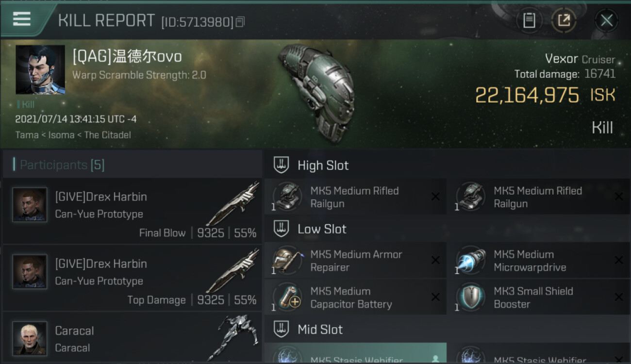Click the victim pilot portrait thumbnail

[40, 69]
